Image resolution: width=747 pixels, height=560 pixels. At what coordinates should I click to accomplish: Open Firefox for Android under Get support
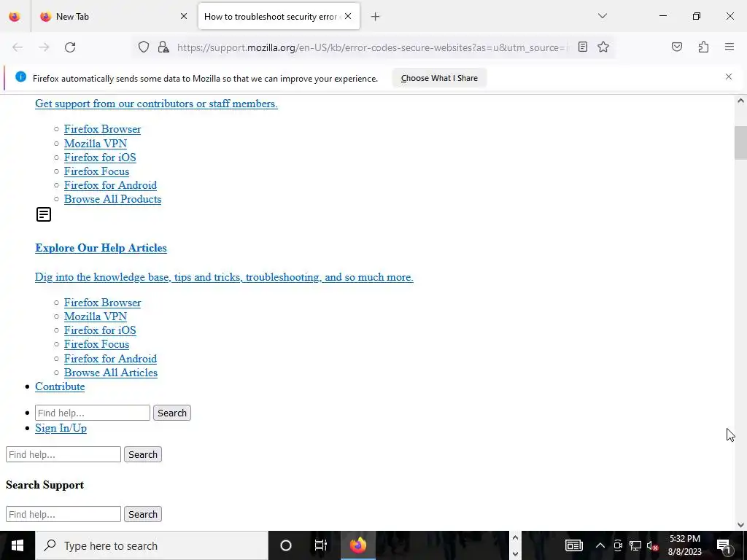coord(111,185)
